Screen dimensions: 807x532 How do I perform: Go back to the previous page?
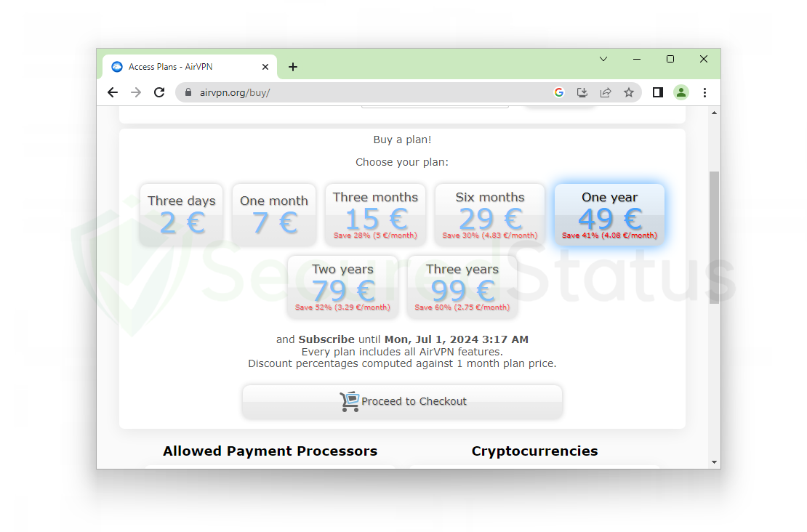pyautogui.click(x=113, y=92)
